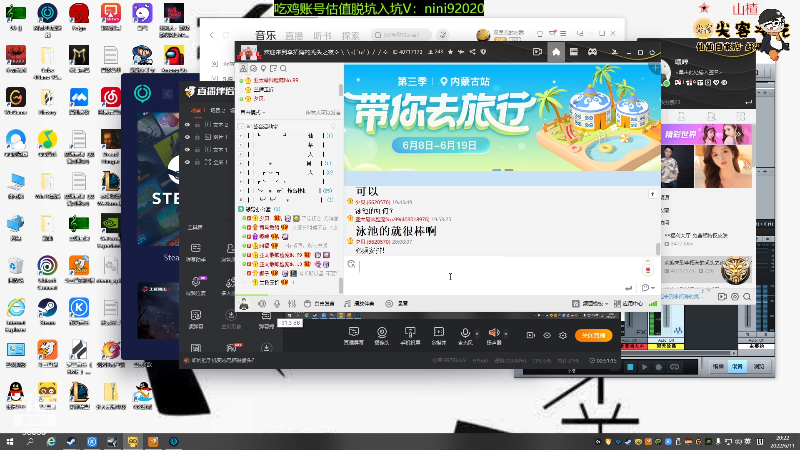Open the emoji picker left of chat input
Screen dimensions: 800x450
click(x=351, y=264)
